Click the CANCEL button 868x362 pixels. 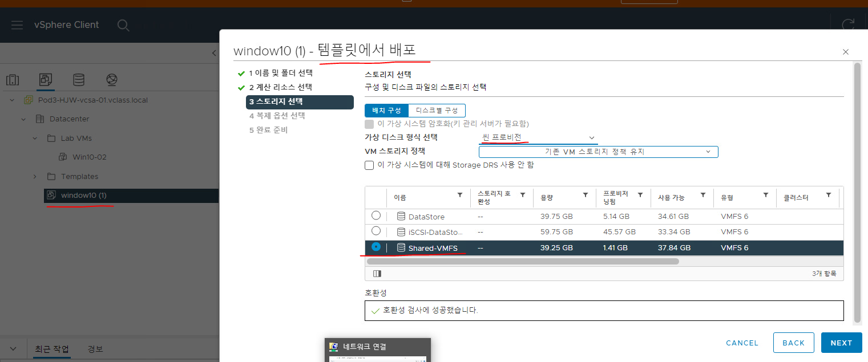pyautogui.click(x=742, y=343)
